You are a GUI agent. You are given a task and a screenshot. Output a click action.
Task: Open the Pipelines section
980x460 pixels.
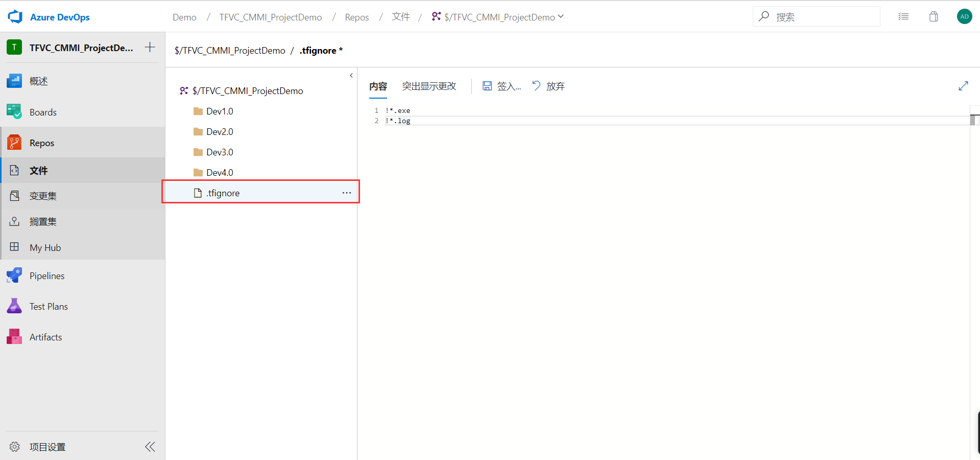click(x=82, y=275)
